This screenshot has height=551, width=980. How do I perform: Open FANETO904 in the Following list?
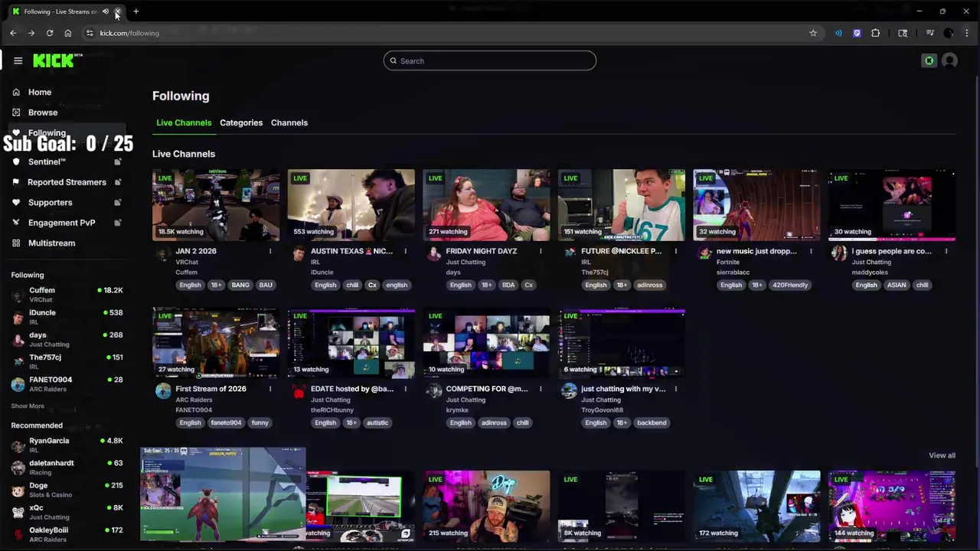[67, 384]
